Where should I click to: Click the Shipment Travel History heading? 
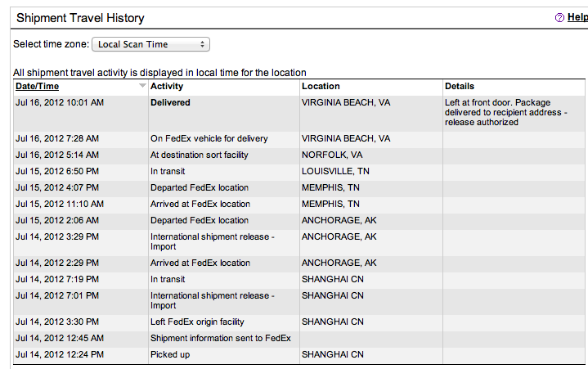(x=80, y=18)
